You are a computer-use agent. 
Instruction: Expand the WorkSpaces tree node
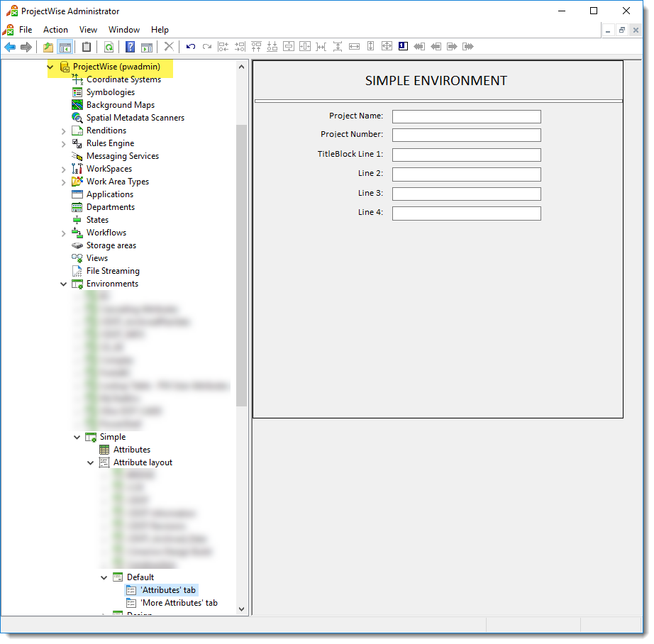coord(63,170)
